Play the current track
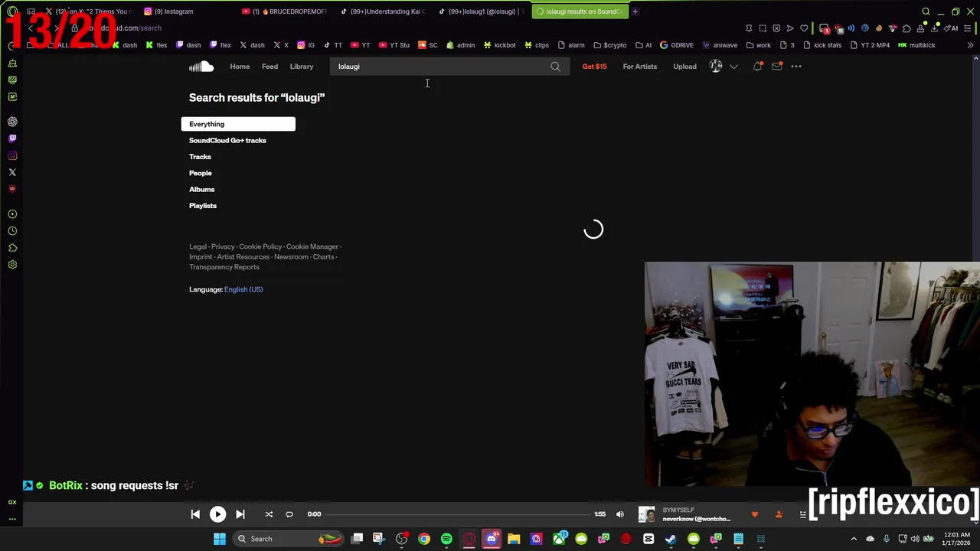The image size is (980, 551). point(217,514)
